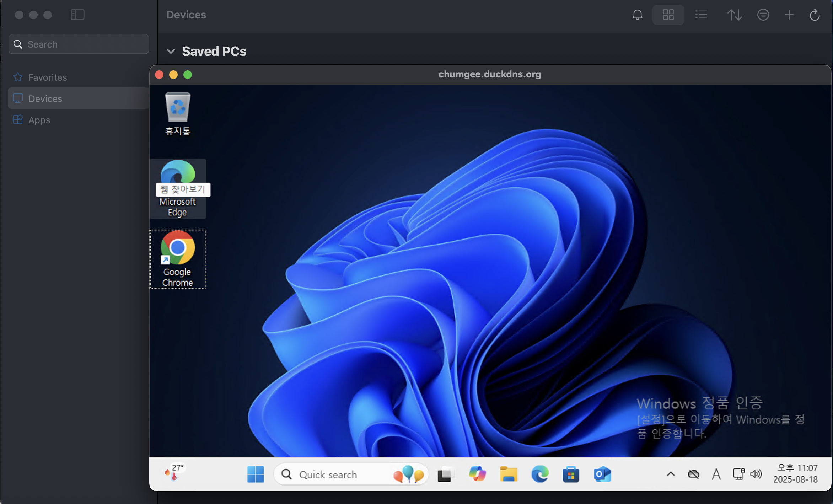Switch to list view layout
The image size is (833, 504).
click(x=701, y=15)
